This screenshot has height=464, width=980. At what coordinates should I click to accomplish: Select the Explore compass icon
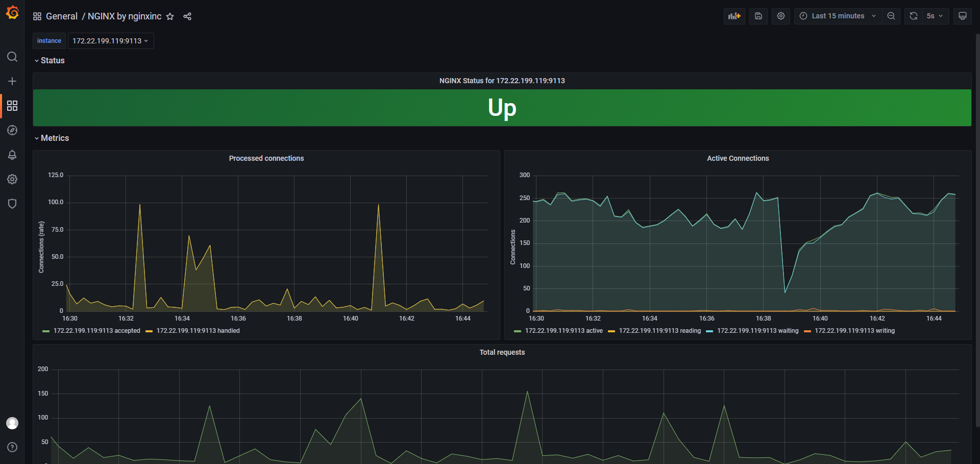tap(12, 130)
